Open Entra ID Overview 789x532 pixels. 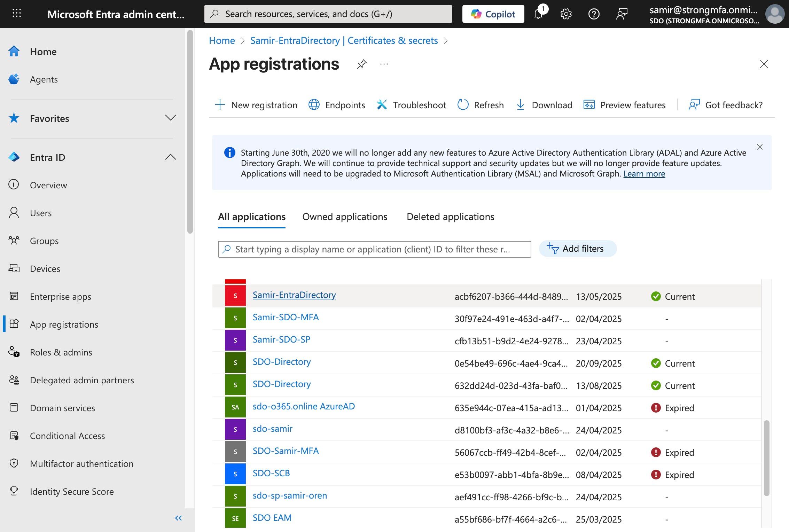click(48, 185)
